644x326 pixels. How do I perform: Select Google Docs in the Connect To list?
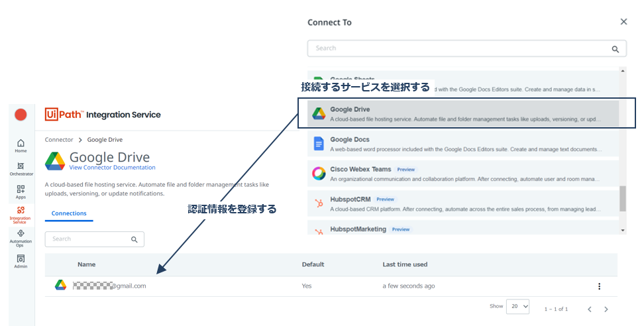[463, 144]
